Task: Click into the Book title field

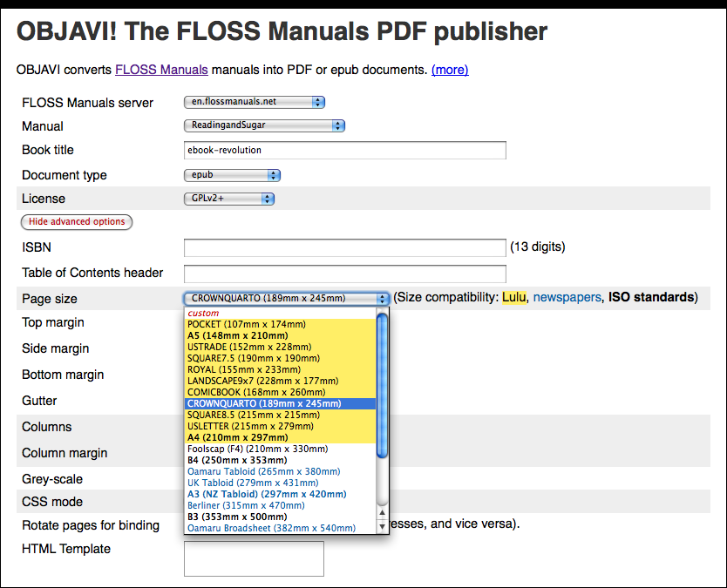Action: click(344, 151)
